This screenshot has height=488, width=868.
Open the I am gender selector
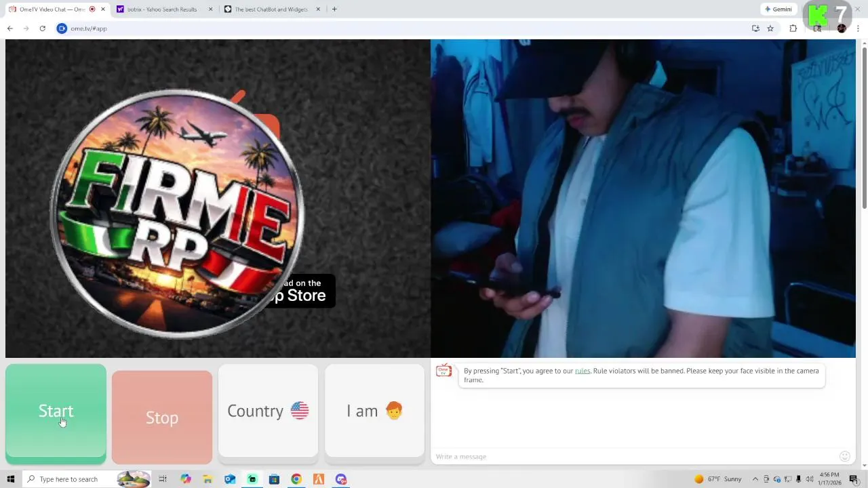(x=374, y=411)
